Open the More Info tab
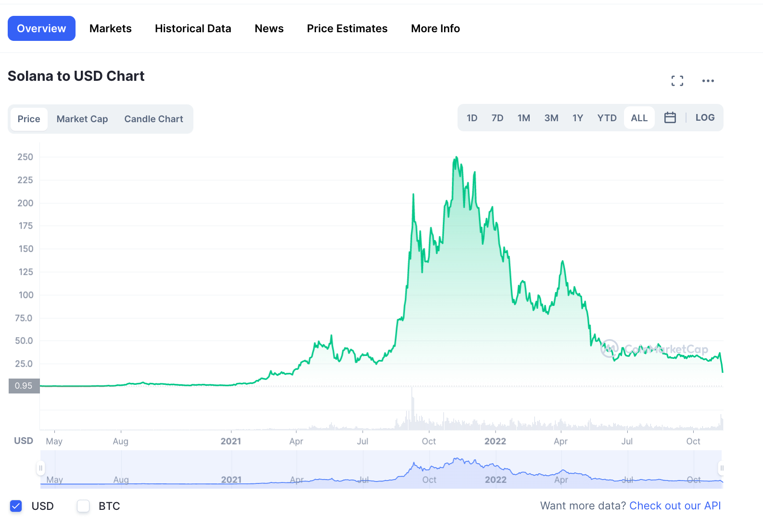Screen dimensions: 763x532 point(435,28)
